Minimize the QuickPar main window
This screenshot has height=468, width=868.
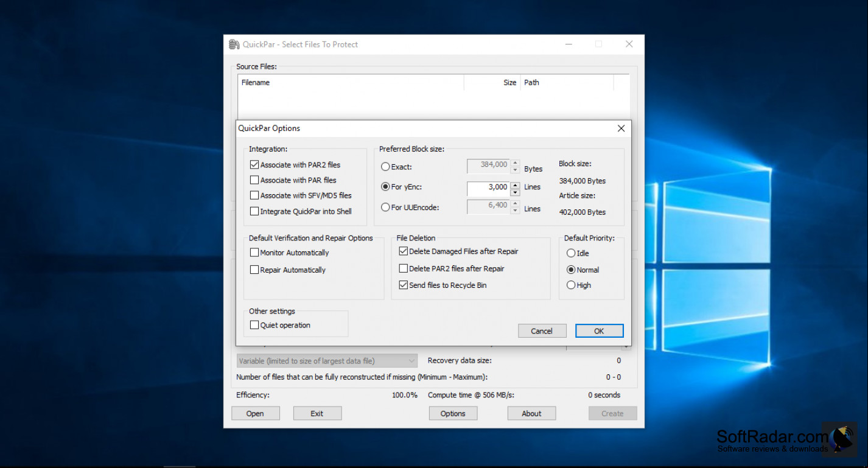point(569,44)
